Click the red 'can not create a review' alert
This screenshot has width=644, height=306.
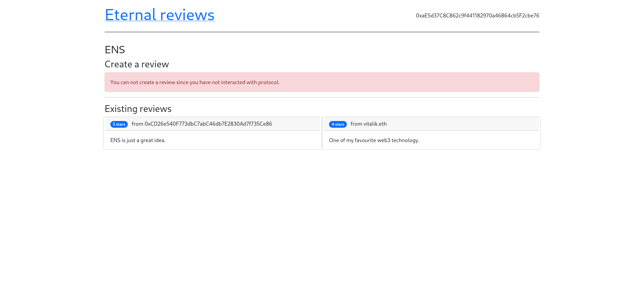322,82
